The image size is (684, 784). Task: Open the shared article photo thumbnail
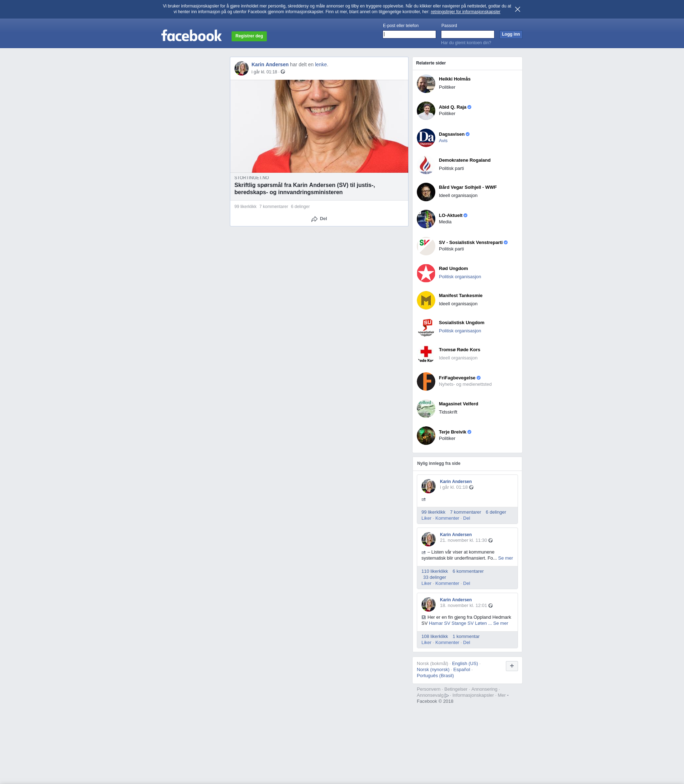319,126
